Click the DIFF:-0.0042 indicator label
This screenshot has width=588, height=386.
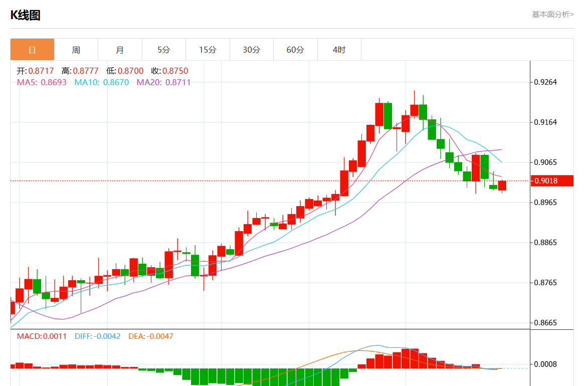[98, 336]
